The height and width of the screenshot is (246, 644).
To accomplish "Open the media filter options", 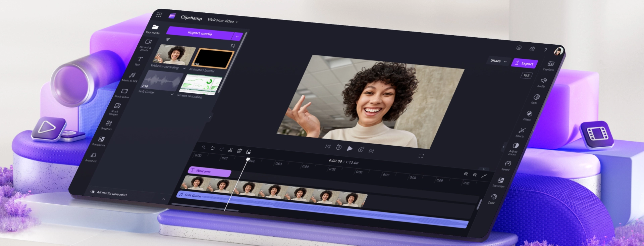I will (x=168, y=40).
